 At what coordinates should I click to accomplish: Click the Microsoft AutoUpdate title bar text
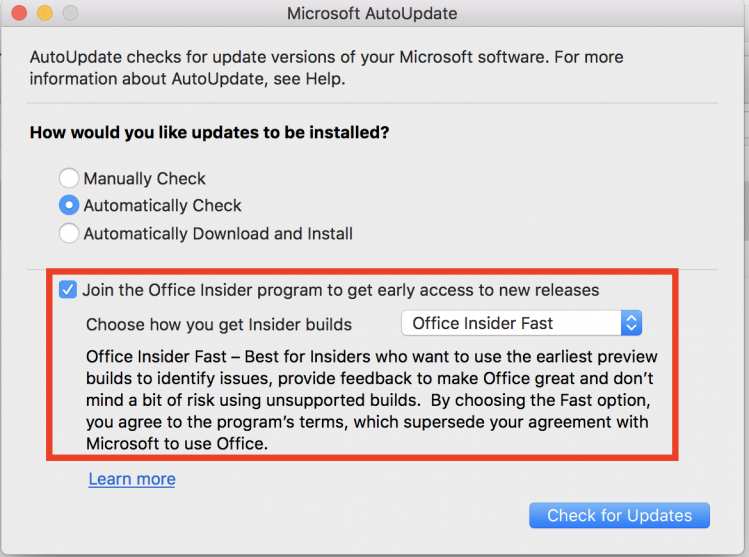click(x=372, y=15)
